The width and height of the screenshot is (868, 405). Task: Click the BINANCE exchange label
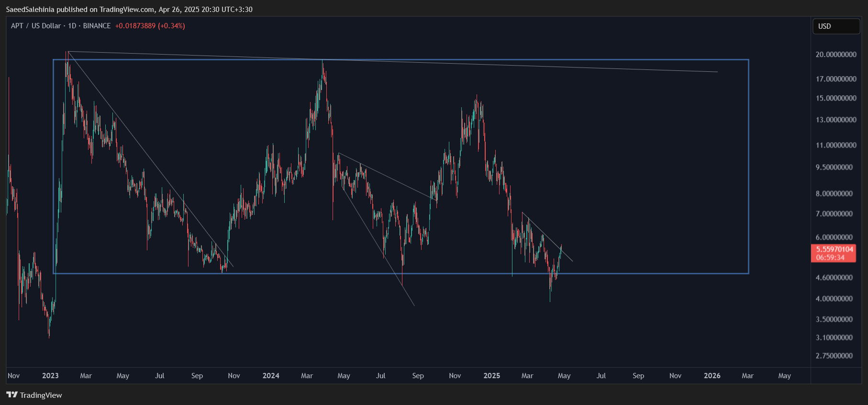(x=97, y=26)
